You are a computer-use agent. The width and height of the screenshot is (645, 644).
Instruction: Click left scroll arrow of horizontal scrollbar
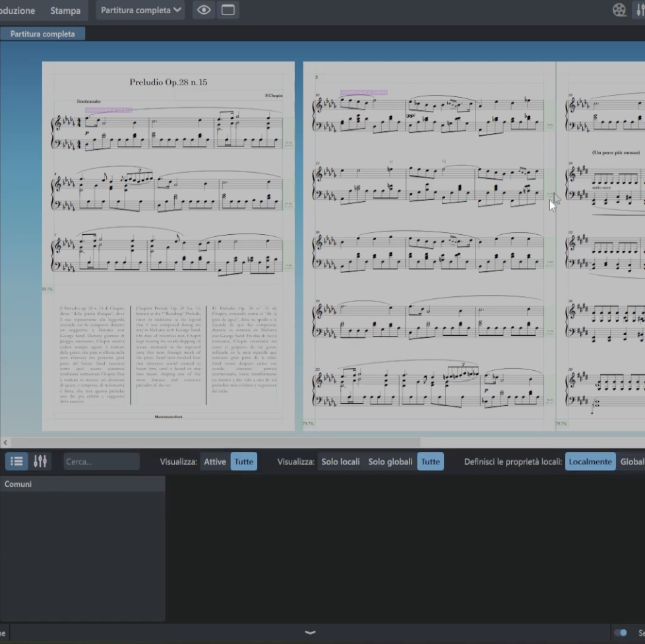click(x=6, y=443)
